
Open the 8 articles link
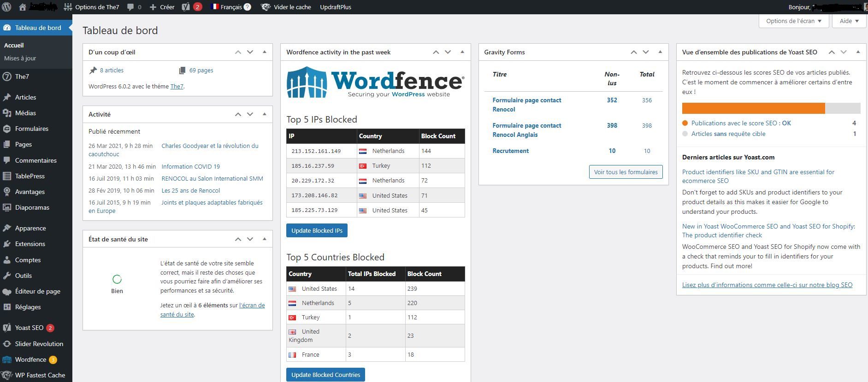(x=112, y=70)
